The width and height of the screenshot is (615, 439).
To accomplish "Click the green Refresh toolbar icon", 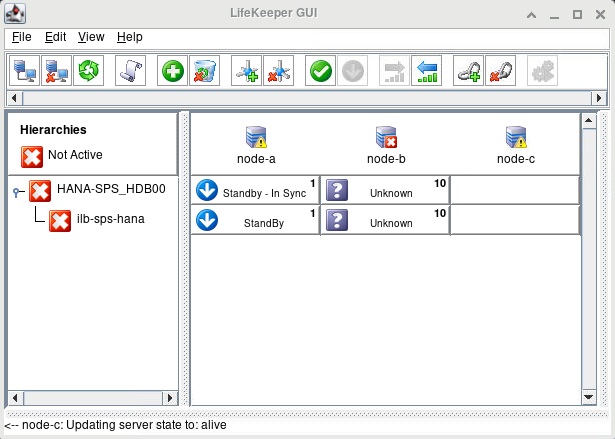I will click(x=89, y=71).
